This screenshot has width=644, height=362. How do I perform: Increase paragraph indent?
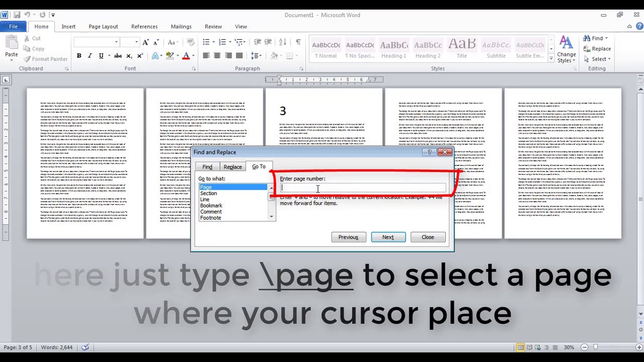269,42
